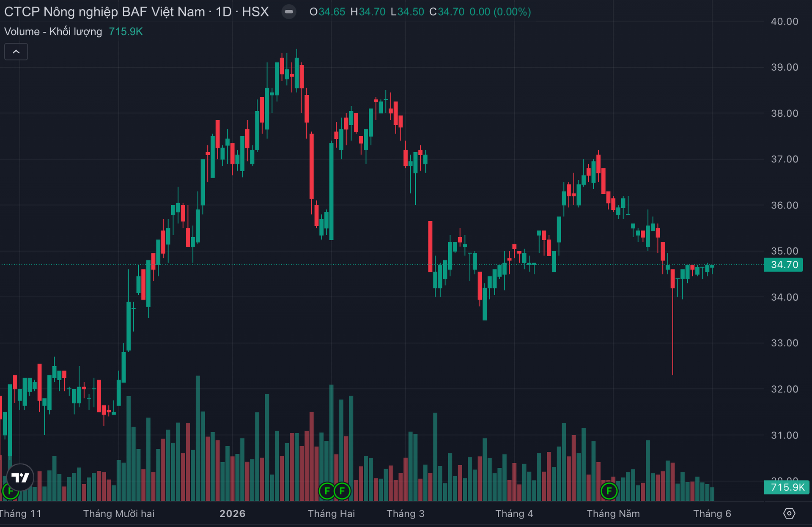
Task: Click the close value C34.70
Action: 447,12
